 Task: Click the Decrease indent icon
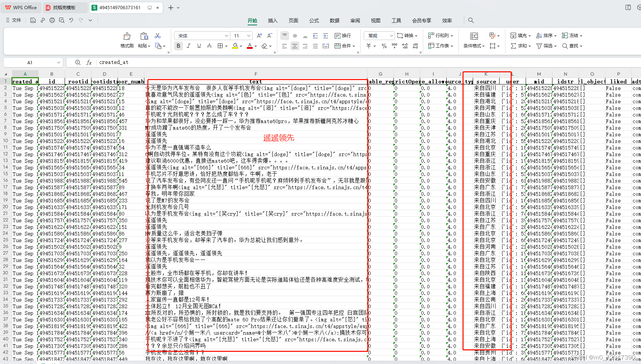tap(315, 36)
